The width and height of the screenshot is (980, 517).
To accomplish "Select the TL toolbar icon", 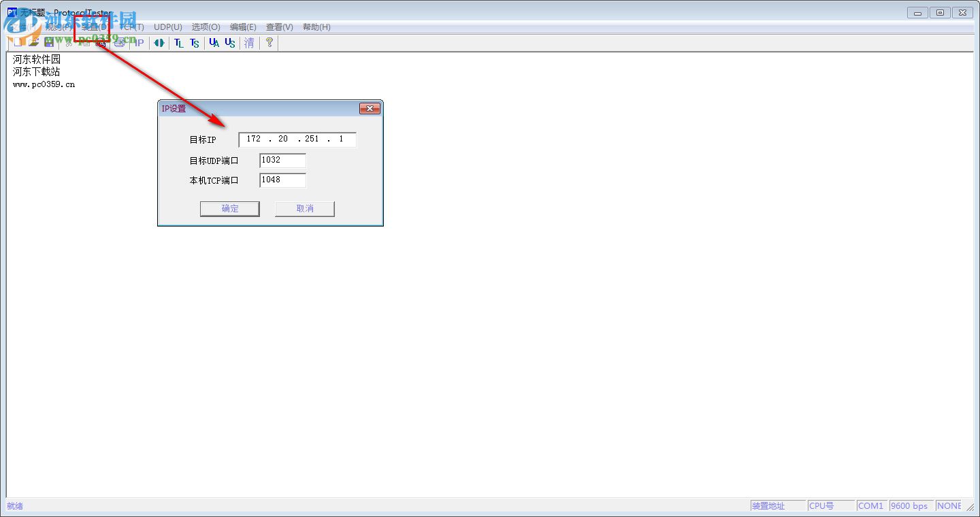I will coord(178,42).
